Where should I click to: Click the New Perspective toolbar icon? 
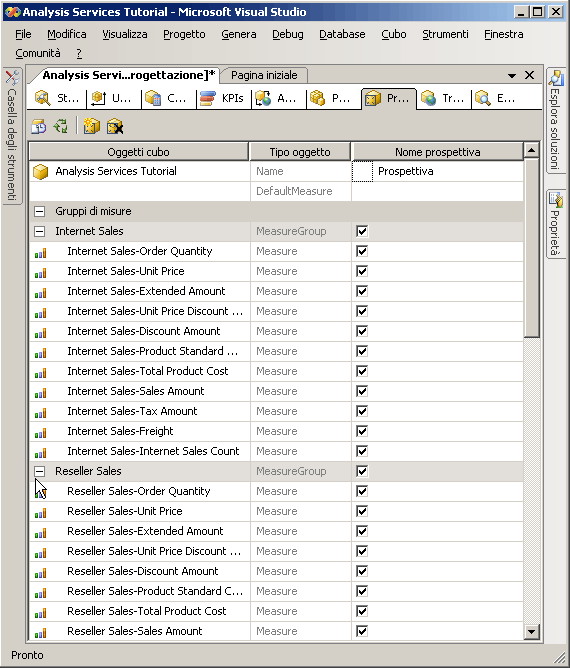click(x=92, y=127)
